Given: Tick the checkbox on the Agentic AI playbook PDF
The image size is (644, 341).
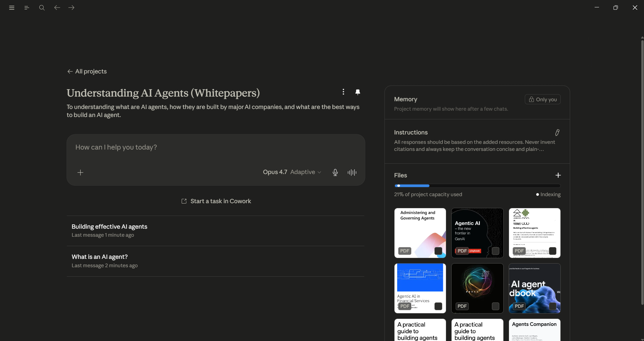Looking at the screenshot, I should pyautogui.click(x=496, y=251).
